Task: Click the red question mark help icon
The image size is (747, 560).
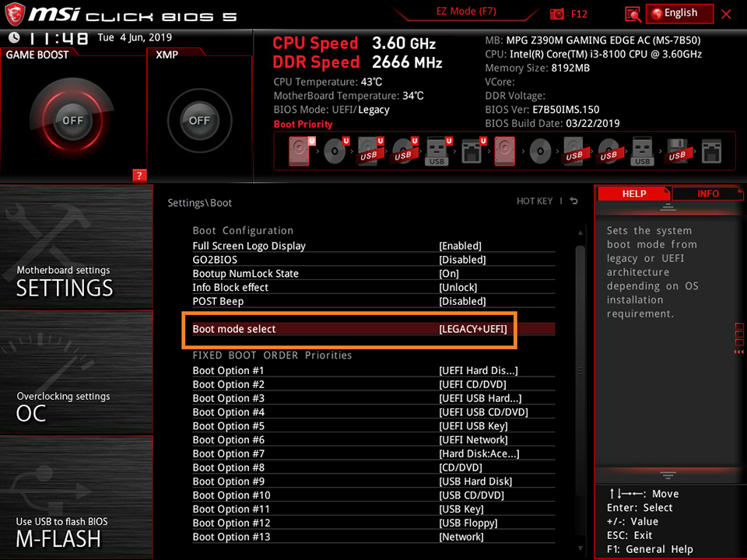Action: 139,175
